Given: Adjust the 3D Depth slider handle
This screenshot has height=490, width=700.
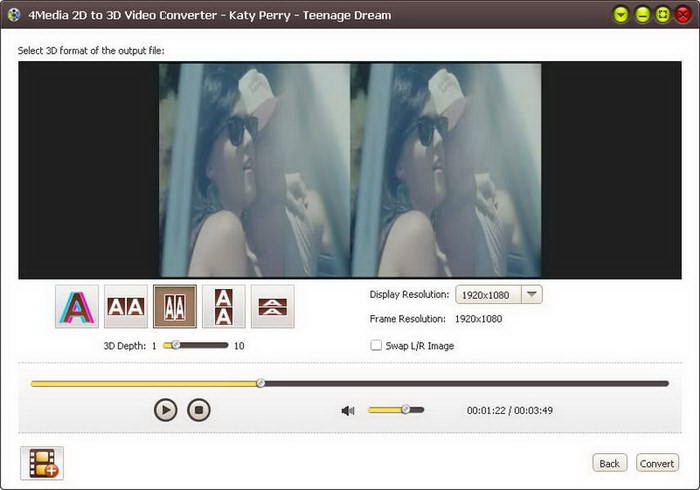Looking at the screenshot, I should click(175, 345).
